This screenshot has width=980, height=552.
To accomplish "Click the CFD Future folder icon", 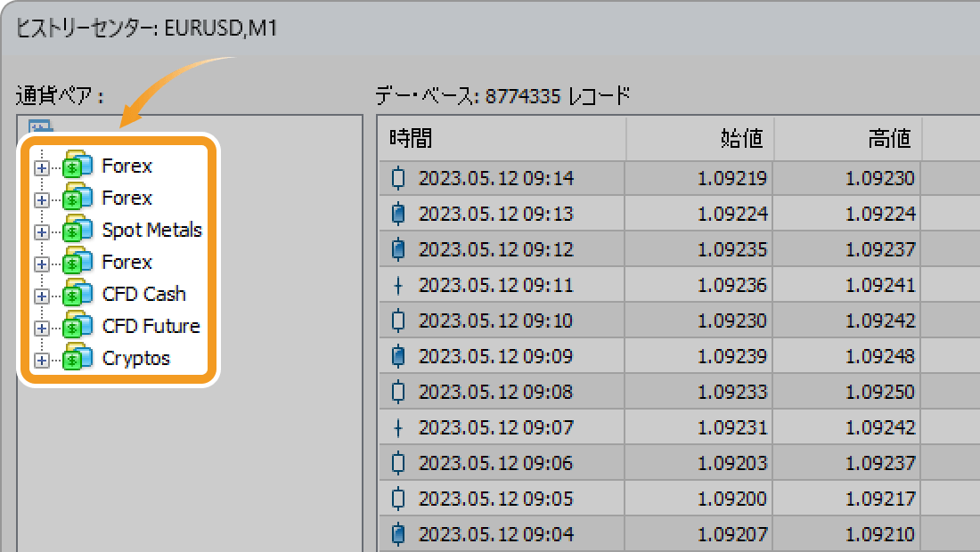I will 78,325.
